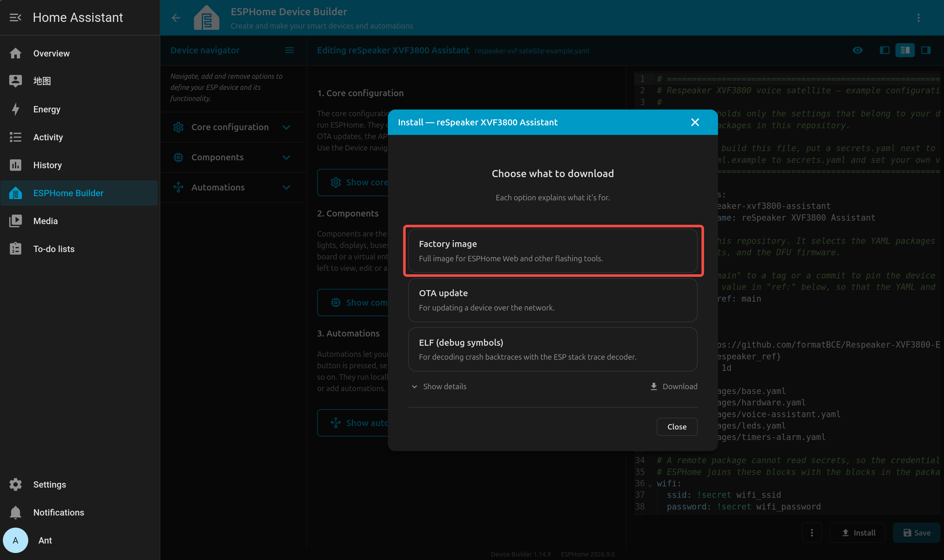
Task: Click the Show automations button
Action: point(352,423)
